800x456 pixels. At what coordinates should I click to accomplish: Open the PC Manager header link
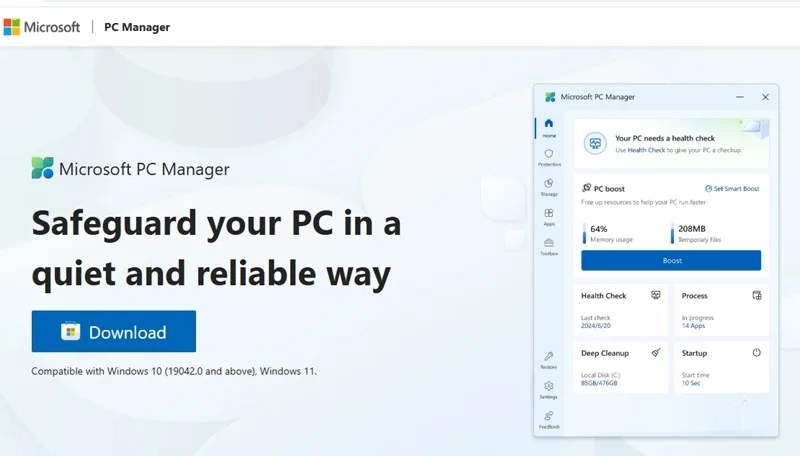[137, 27]
